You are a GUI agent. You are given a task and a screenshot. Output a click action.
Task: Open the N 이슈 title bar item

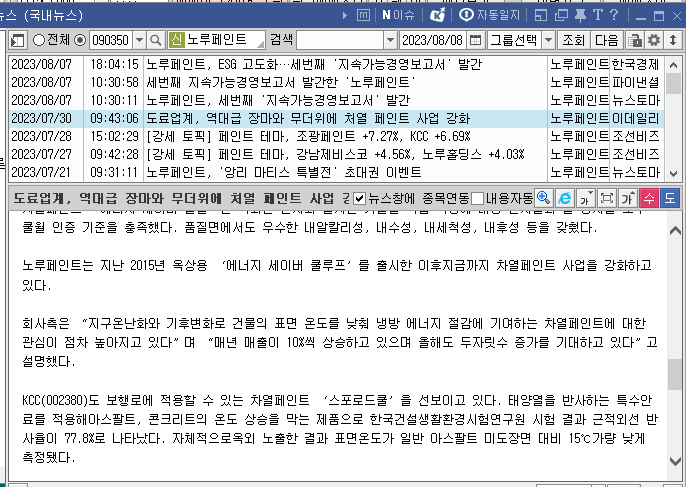(398, 16)
